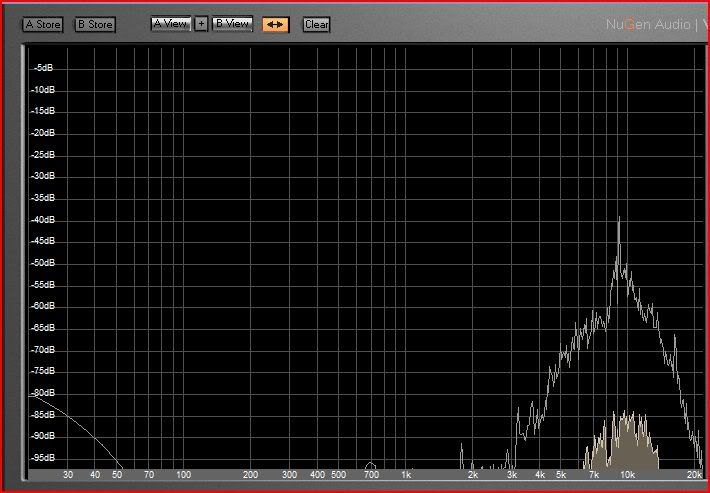710x493 pixels.
Task: Toggle the B View display
Action: 232,24
